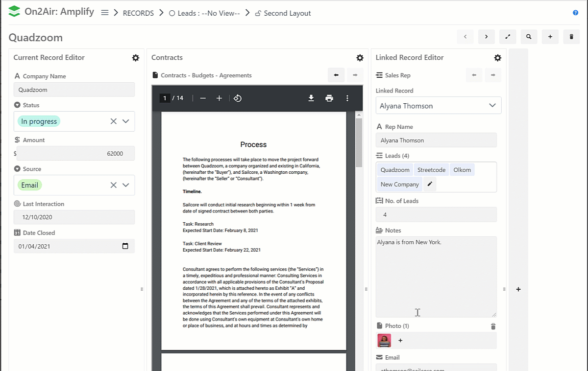The height and width of the screenshot is (371, 588).
Task: Go to the previous record arrow
Action: point(465,37)
